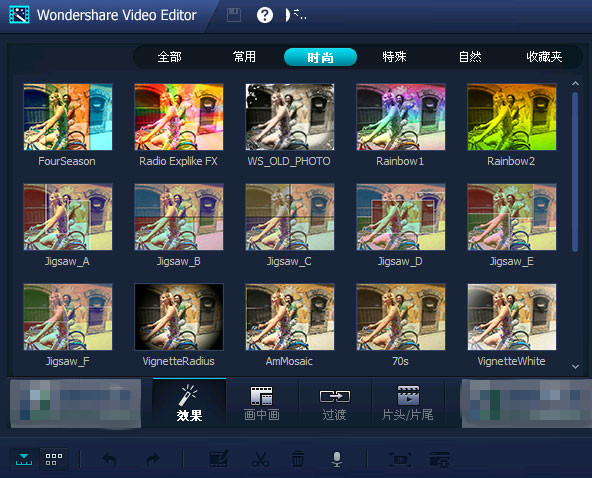Select the 时尚 (Fashion) category tab
Screen dimensions: 592x478
pyautogui.click(x=320, y=57)
